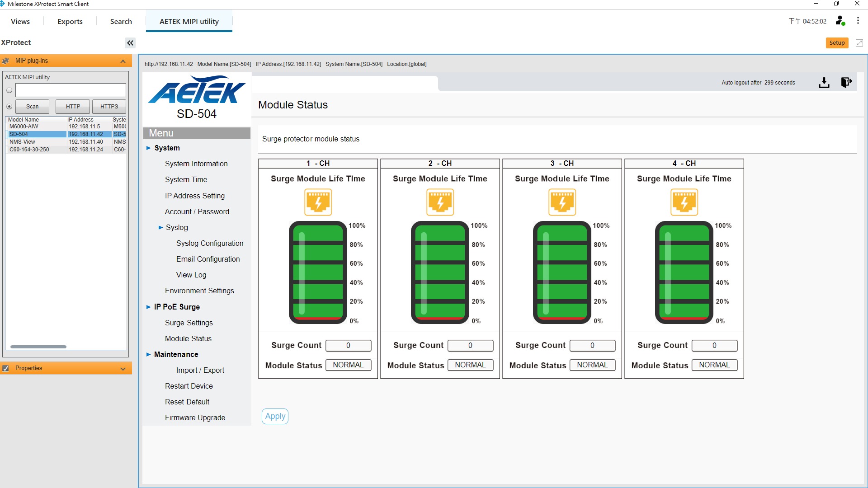Open IP Address Setting page

coord(194,196)
